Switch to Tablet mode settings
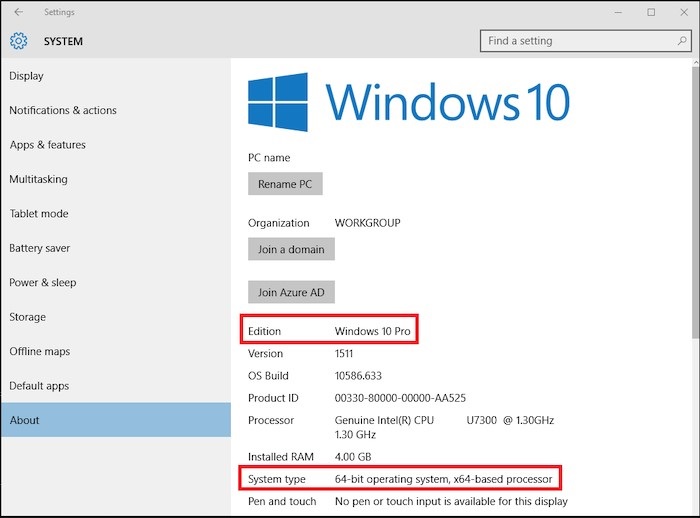This screenshot has width=700, height=518. [x=39, y=214]
